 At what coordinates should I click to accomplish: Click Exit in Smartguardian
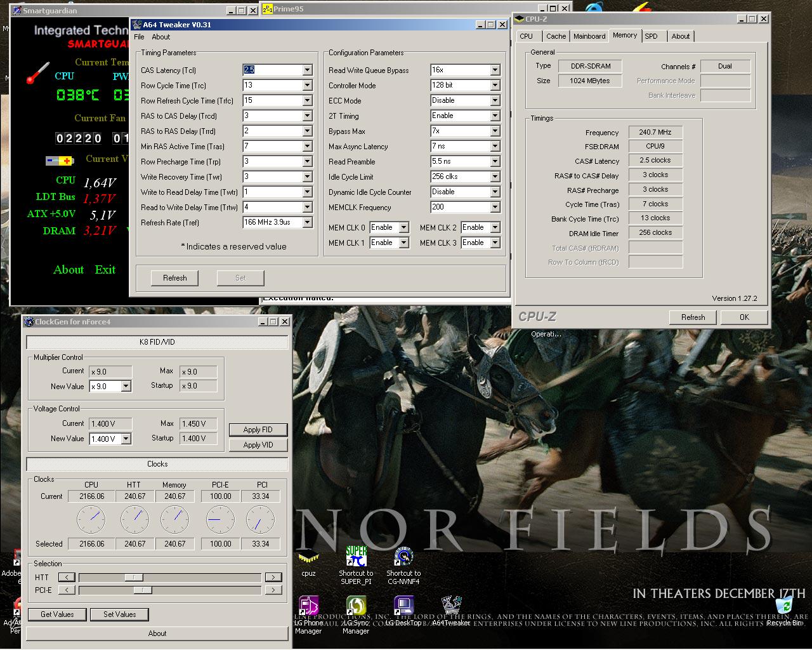(105, 270)
